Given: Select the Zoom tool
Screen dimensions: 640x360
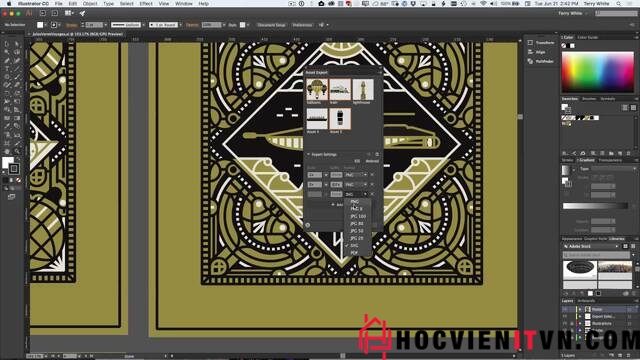Looking at the screenshot, I should (x=17, y=151).
